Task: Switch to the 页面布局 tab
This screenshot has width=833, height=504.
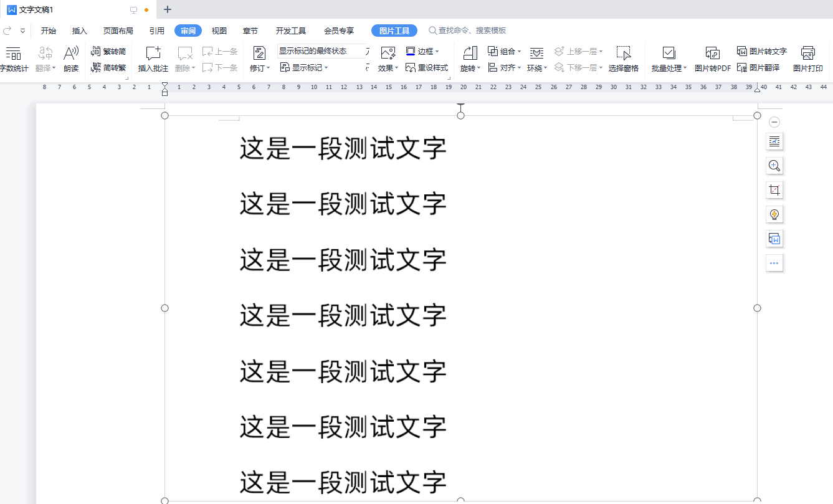Action: pos(118,31)
